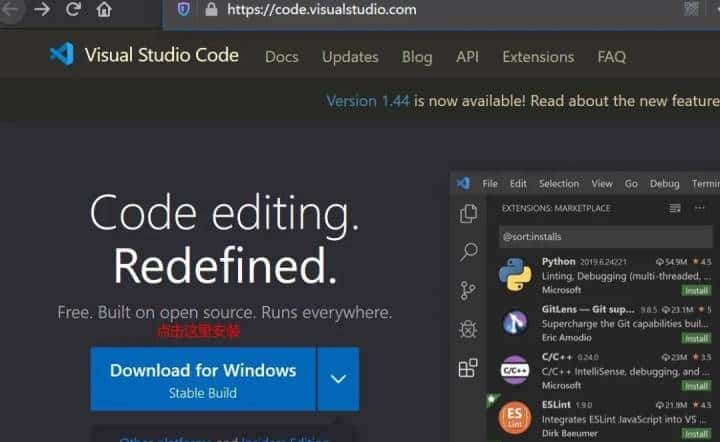
Task: Click the tracking protection shield icon
Action: point(183,10)
